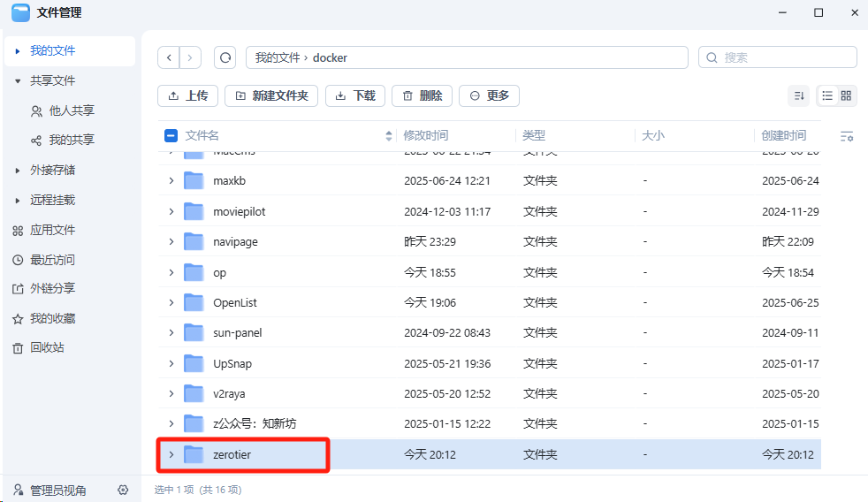Image resolution: width=868 pixels, height=502 pixels.
Task: Open column settings icon in table header
Action: tap(847, 136)
